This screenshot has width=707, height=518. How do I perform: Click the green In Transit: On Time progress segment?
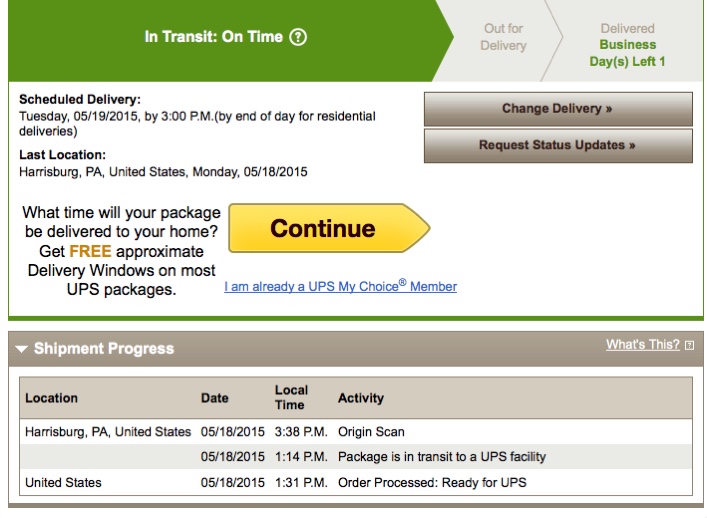(x=200, y=38)
